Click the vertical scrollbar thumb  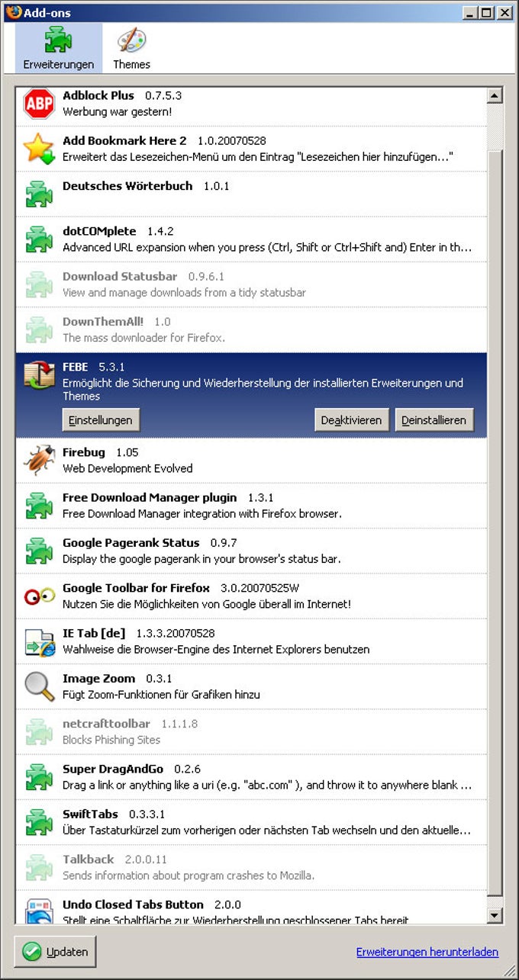pos(495,522)
